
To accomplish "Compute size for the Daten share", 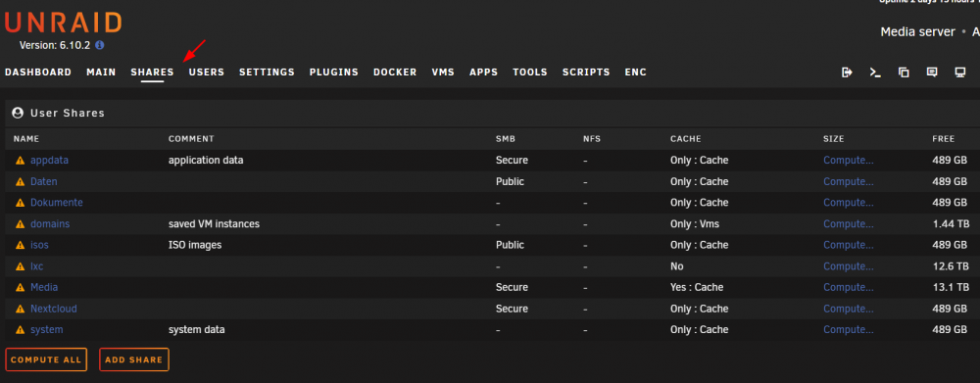I will pyautogui.click(x=848, y=182).
